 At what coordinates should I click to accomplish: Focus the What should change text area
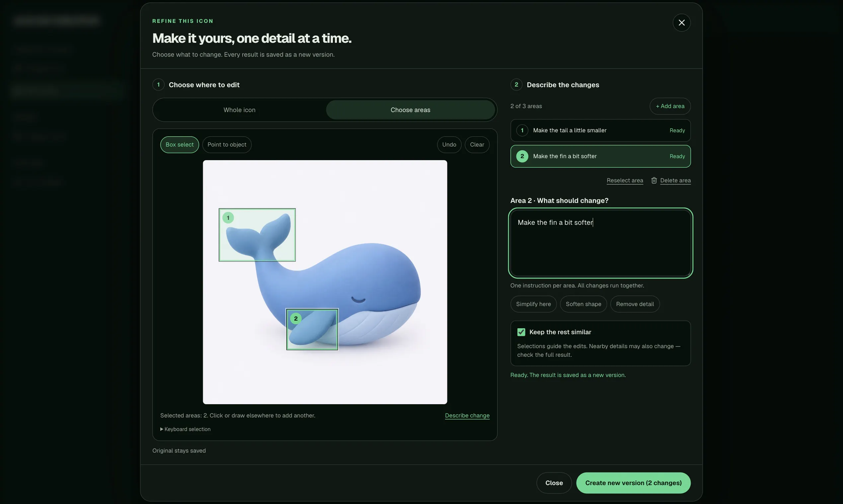(600, 243)
